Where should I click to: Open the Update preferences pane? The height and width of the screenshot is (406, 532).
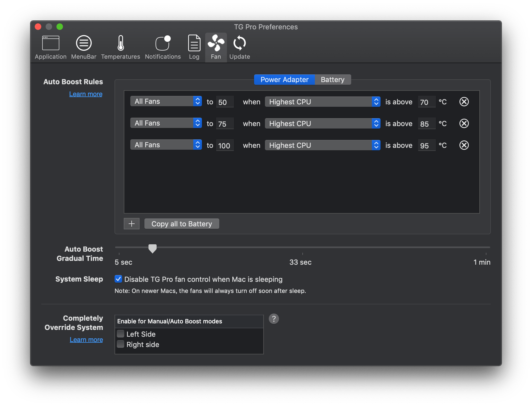pyautogui.click(x=239, y=47)
